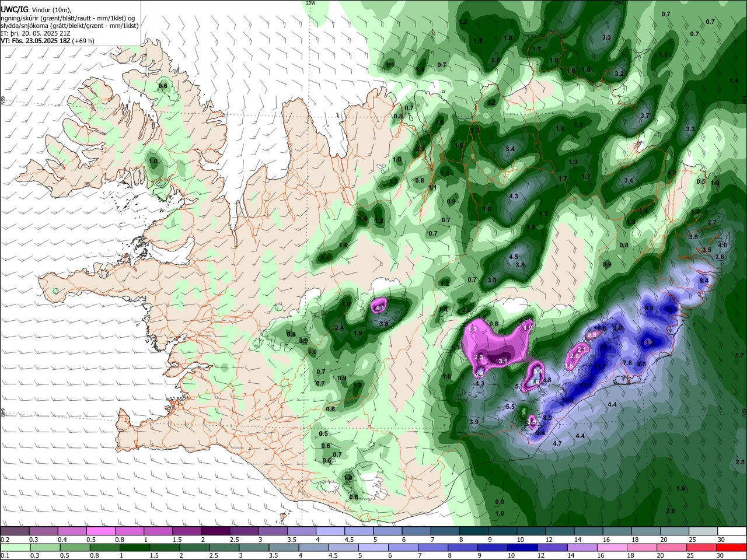Select the 'IT: þri. 20. 05. 2025 21Z' line
Viewport: 747px width, 560px height.
tap(35, 33)
